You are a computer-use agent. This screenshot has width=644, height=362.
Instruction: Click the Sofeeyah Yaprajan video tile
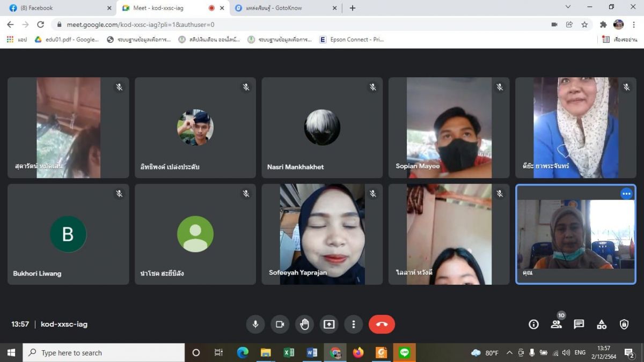tap(322, 234)
